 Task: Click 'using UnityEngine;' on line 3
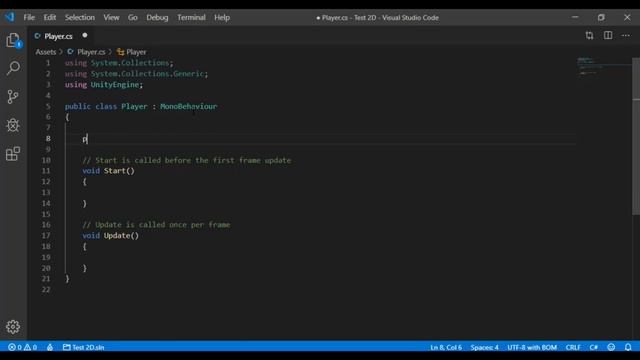pos(104,84)
